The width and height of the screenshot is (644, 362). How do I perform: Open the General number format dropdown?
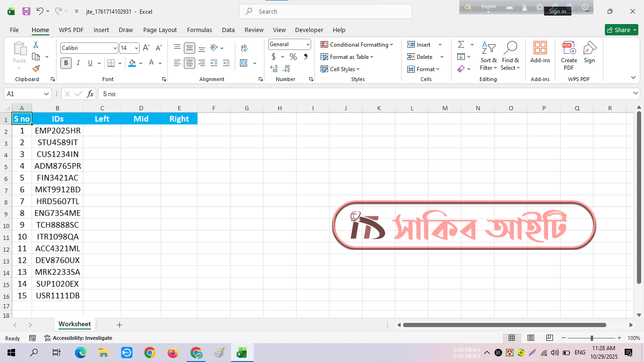(308, 44)
